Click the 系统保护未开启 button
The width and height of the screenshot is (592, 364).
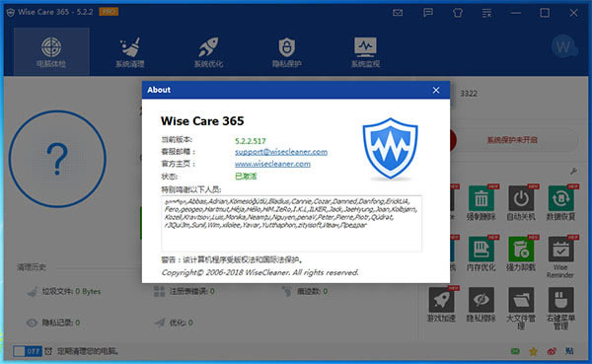(x=512, y=140)
